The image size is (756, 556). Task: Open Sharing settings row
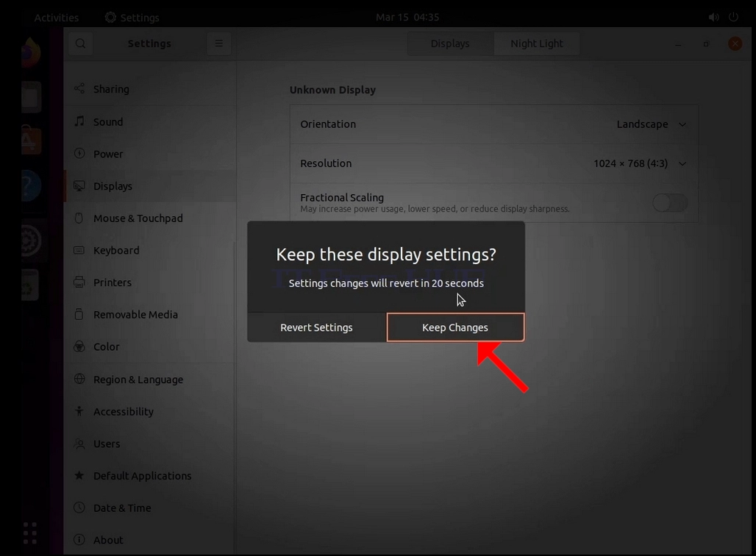[x=149, y=89]
